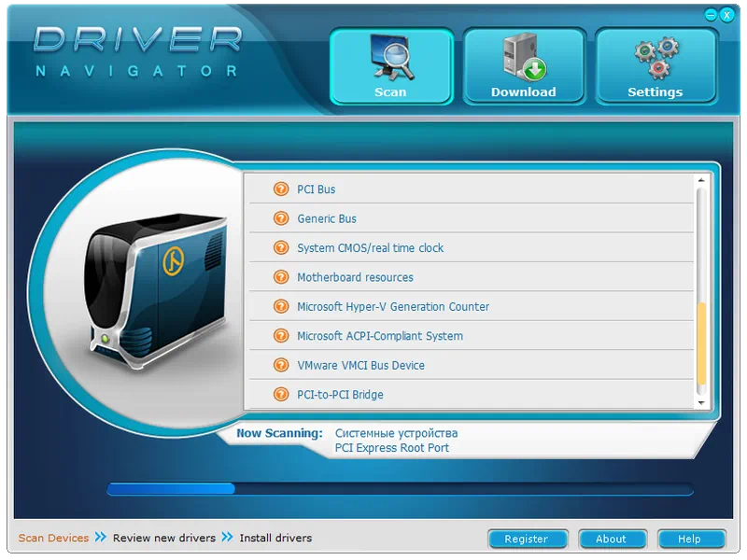Select the Generic Bus entry

(327, 219)
